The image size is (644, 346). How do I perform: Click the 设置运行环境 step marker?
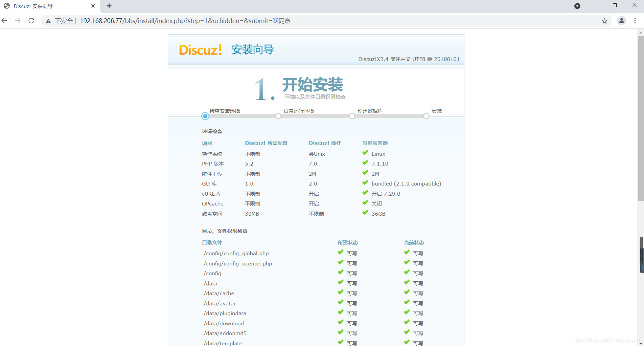click(278, 116)
